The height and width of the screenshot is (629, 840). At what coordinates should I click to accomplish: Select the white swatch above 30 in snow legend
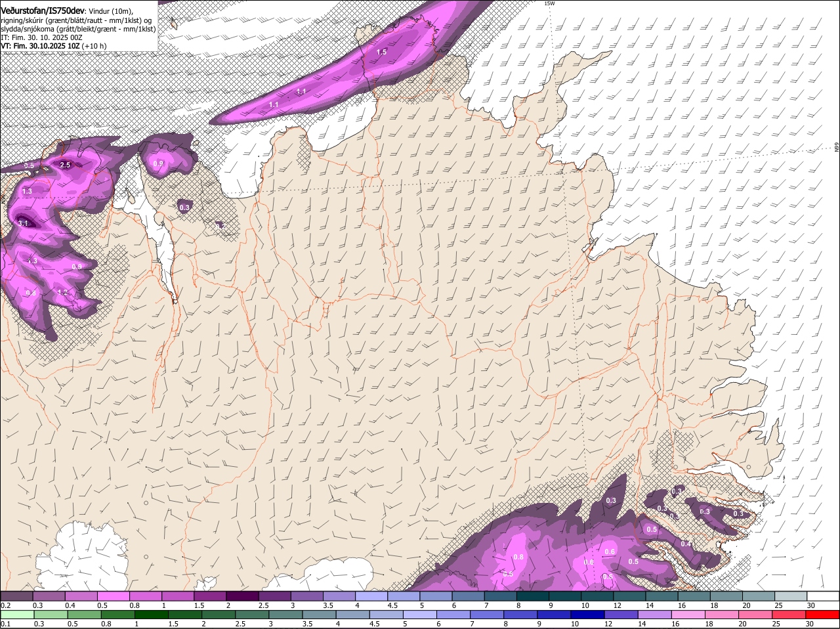823,596
